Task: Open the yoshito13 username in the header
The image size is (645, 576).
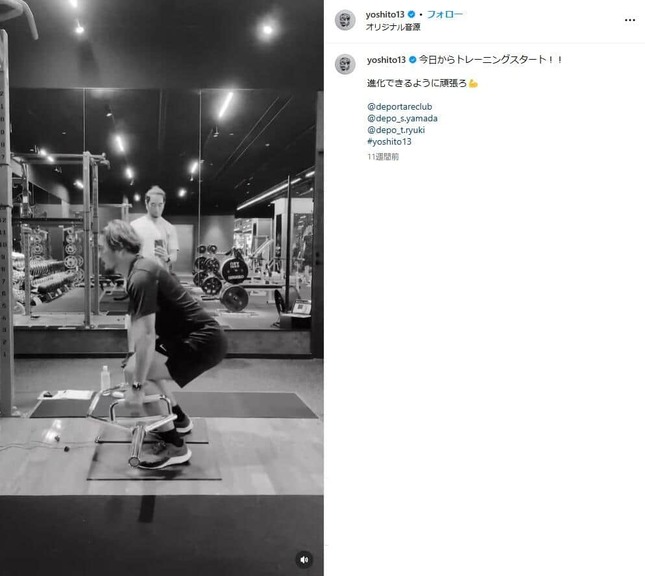Action: [385, 14]
